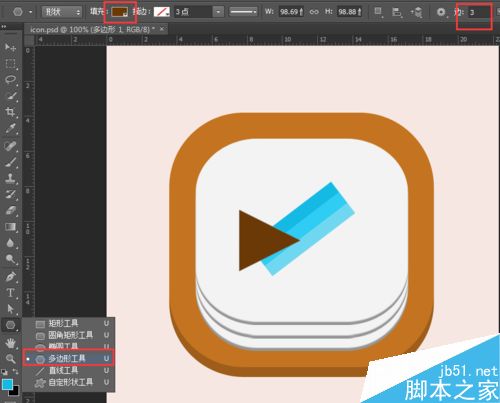This screenshot has height=403, width=500.
Task: Open the stroke color swatch
Action: click(x=162, y=12)
